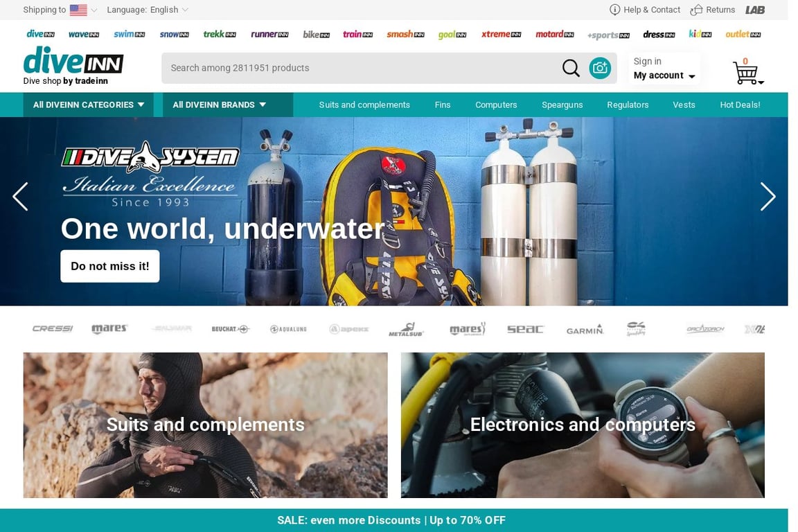Open Hot Deals! menu item
This screenshot has width=798, height=532.
pyautogui.click(x=740, y=105)
